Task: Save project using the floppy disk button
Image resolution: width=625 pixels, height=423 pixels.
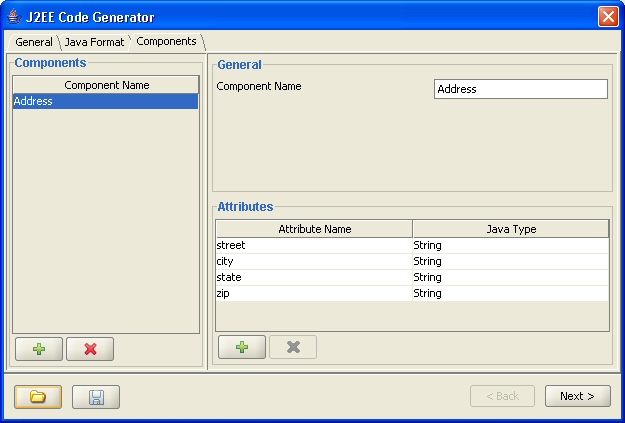Action: coord(96,397)
